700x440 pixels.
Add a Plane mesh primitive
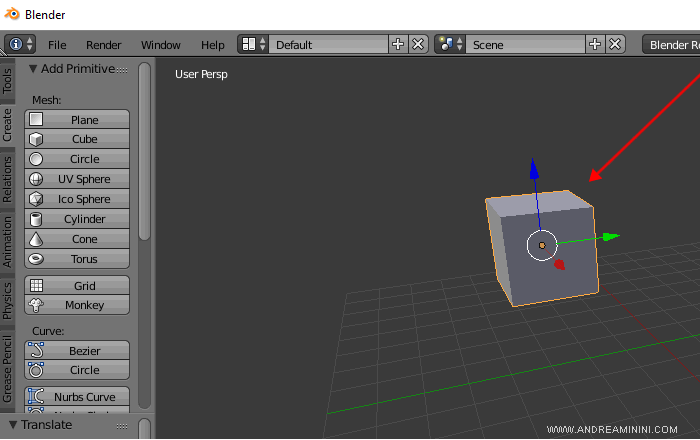tap(77, 120)
